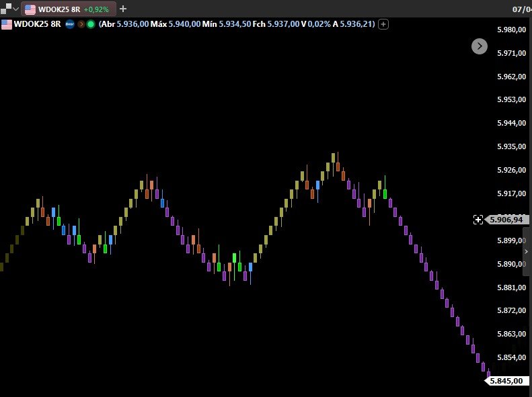Image resolution: width=532 pixels, height=397 pixels.
Task: Click the 5.906,94 cursor price label
Action: 506,220
